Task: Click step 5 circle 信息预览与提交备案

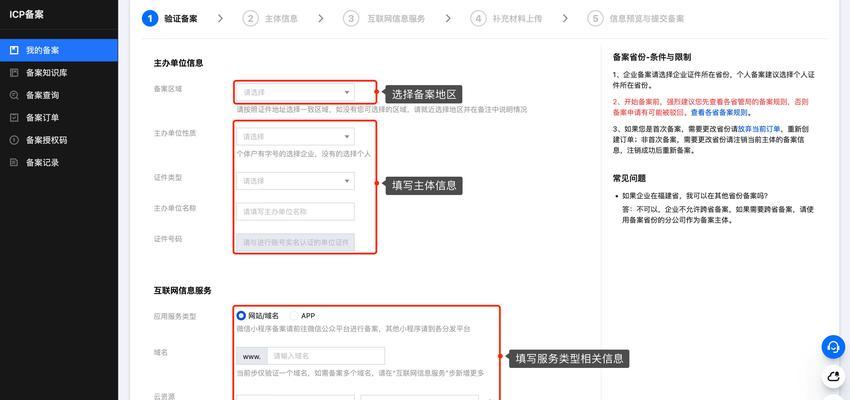Action: point(595,18)
